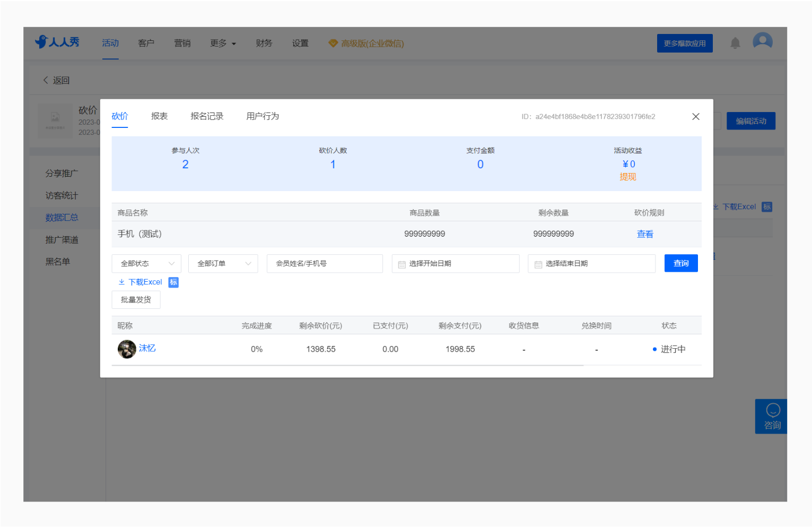Click the 下载Excel link in dialog

(141, 282)
